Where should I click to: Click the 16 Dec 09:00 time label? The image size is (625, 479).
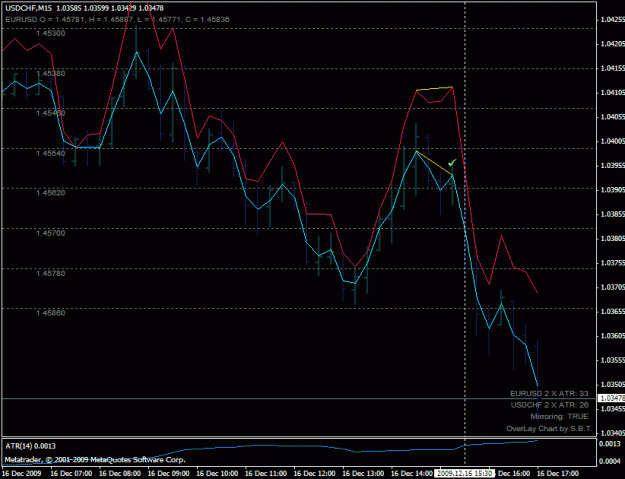(169, 473)
